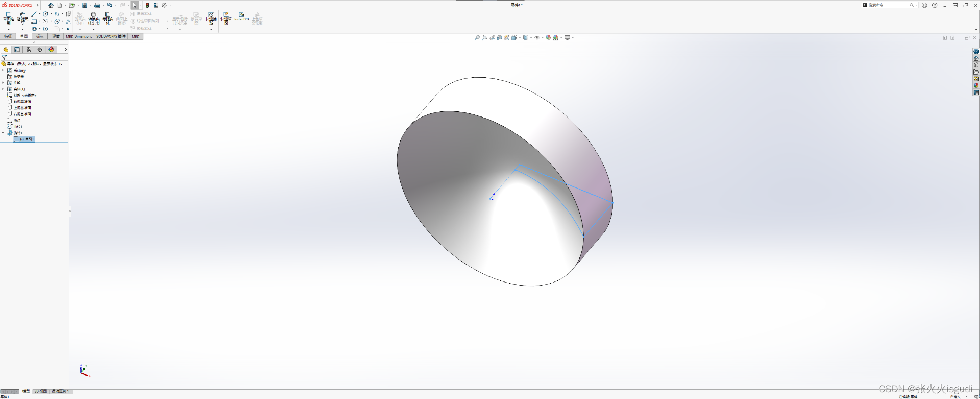The height and width of the screenshot is (399, 980).
Task: Click the Rebuild traffic light icon
Action: pos(147,5)
